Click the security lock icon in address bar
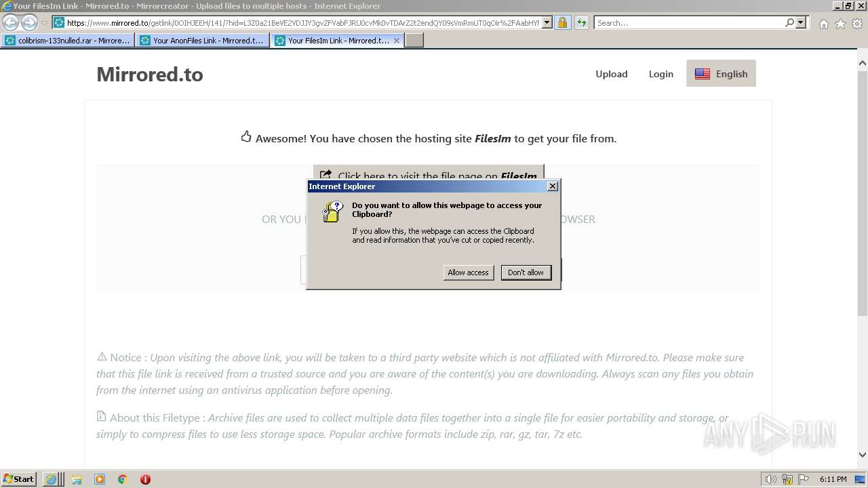This screenshot has height=488, width=868. click(x=562, y=22)
